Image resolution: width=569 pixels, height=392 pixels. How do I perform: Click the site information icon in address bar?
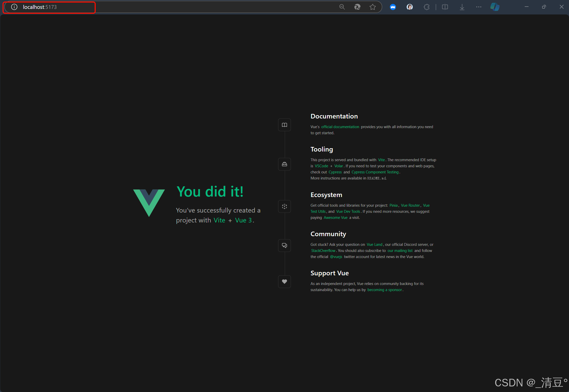click(x=14, y=7)
